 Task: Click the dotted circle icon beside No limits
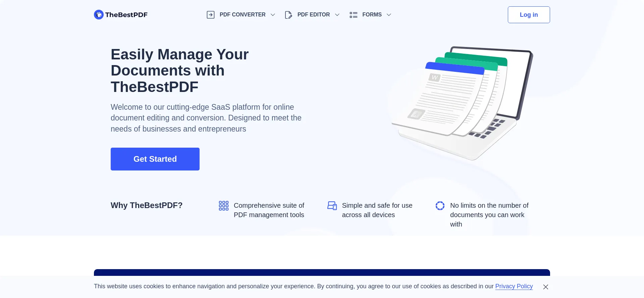coord(440,206)
